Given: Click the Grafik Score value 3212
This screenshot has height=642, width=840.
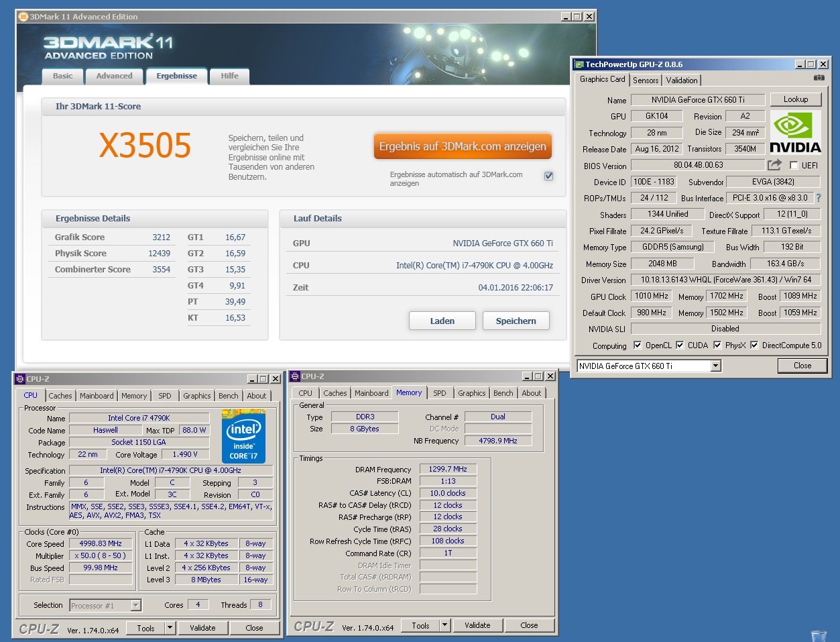Looking at the screenshot, I should [161, 237].
